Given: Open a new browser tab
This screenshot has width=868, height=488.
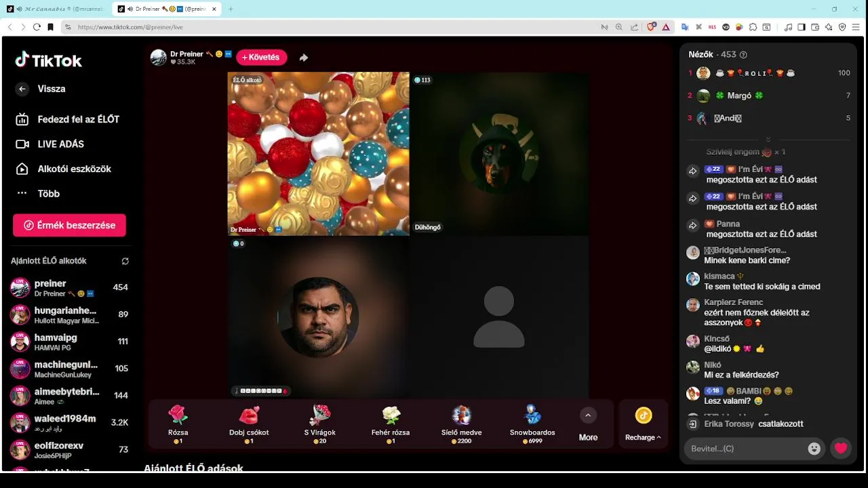Looking at the screenshot, I should click(231, 9).
